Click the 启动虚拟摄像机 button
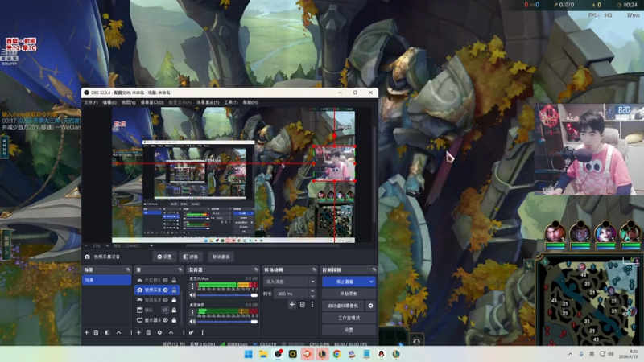 (x=344, y=306)
